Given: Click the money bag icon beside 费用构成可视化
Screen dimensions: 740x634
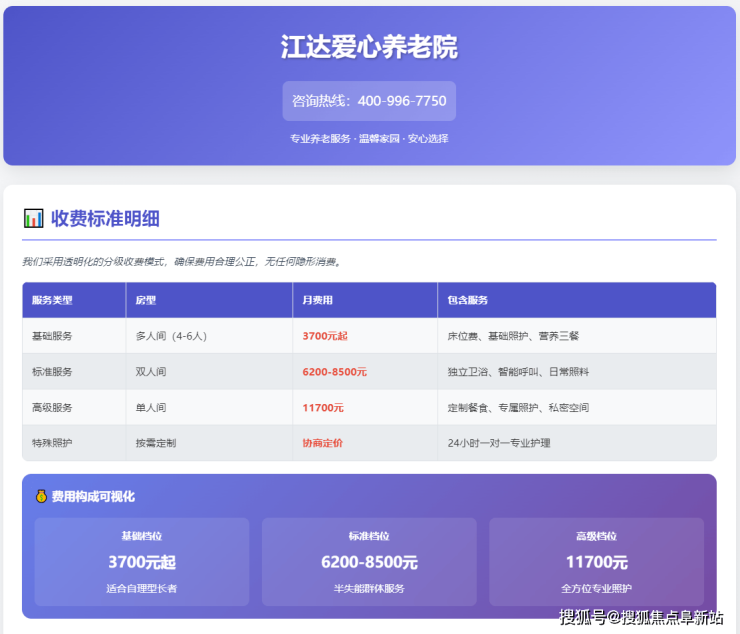Looking at the screenshot, I should [x=41, y=496].
